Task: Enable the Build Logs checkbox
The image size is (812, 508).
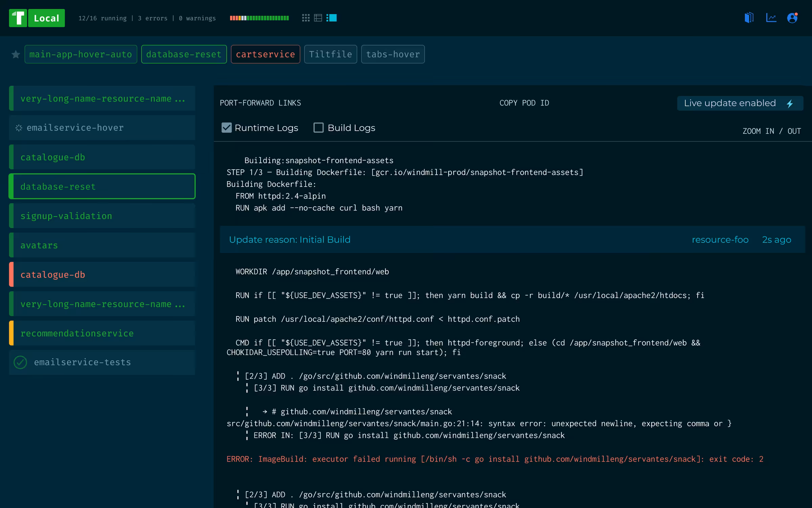Action: (x=318, y=128)
